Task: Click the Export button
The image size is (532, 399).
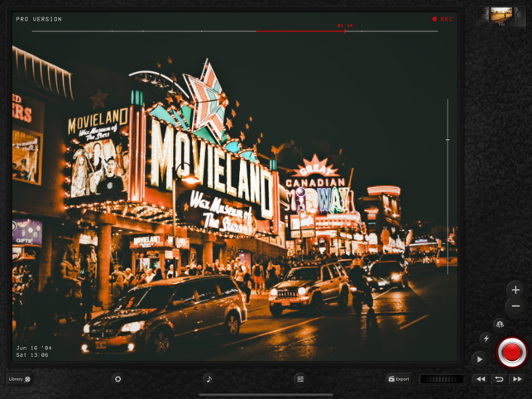Action: [x=399, y=379]
